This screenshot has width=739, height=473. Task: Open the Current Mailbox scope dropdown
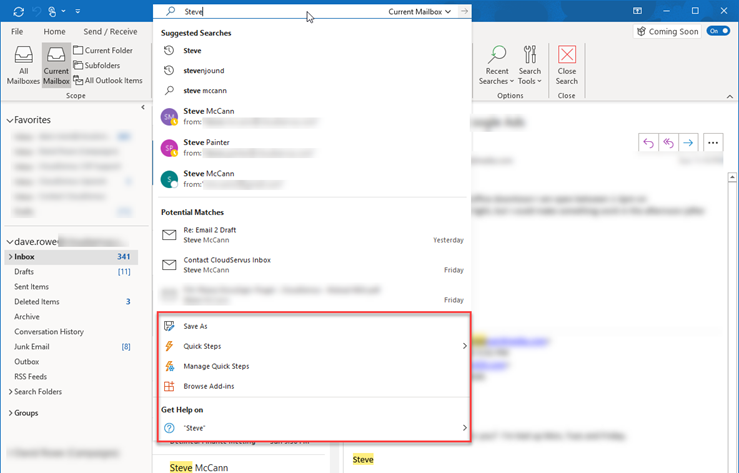(x=419, y=11)
